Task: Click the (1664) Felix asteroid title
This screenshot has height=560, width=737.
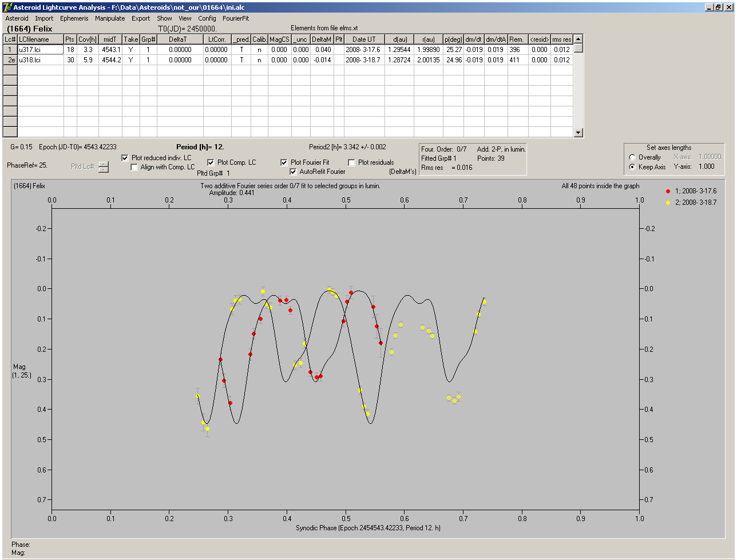Action: pyautogui.click(x=30, y=28)
